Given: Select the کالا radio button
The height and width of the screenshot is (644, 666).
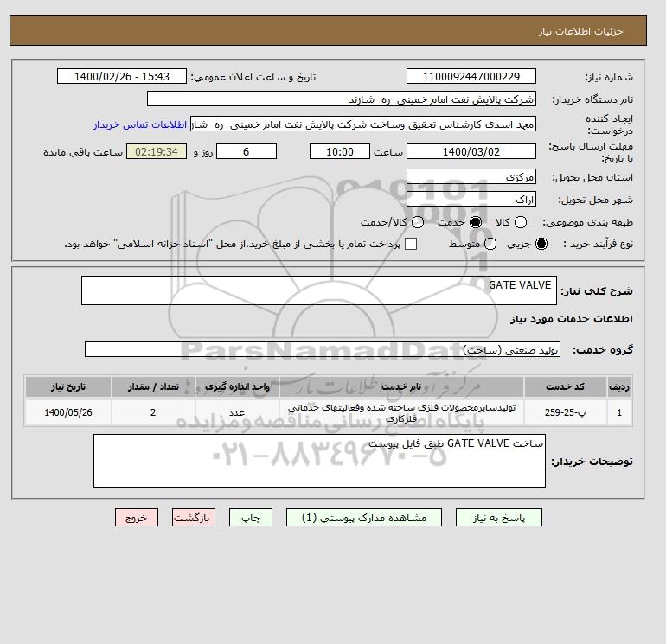Looking at the screenshot, I should point(521,222).
